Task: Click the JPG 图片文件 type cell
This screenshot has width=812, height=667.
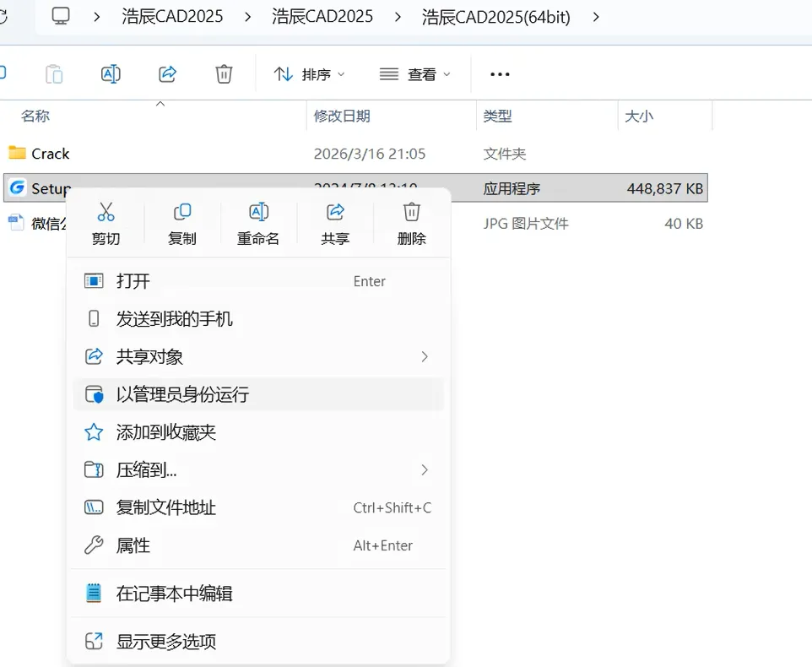Action: coord(526,224)
